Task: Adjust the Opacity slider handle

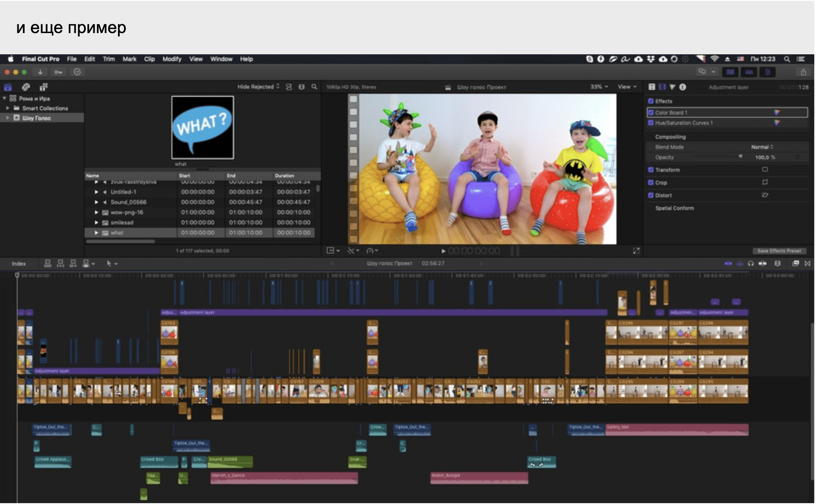Action: (740, 157)
